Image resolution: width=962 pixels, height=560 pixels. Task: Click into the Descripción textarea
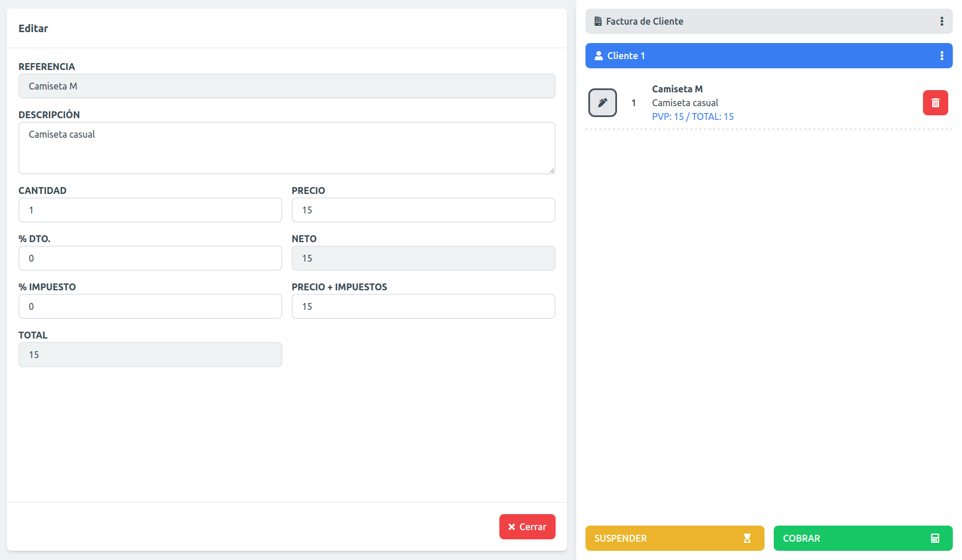[x=287, y=148]
